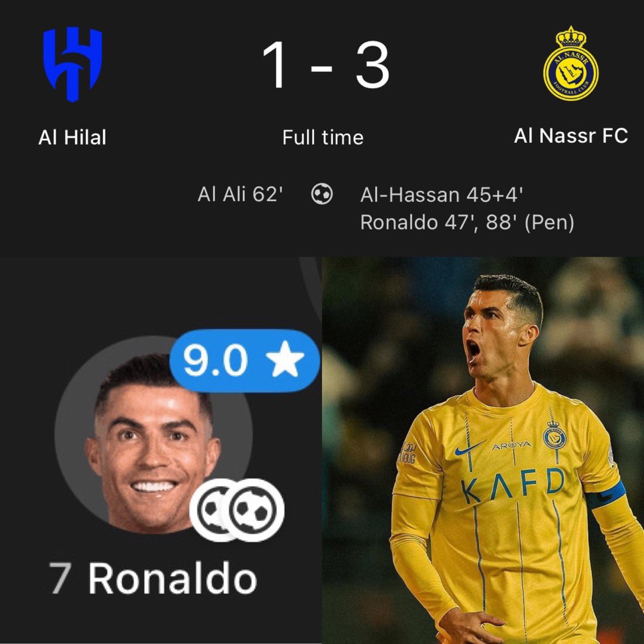The image size is (644, 644).
Task: Click the double soccer ball goals icon
Action: click(237, 510)
